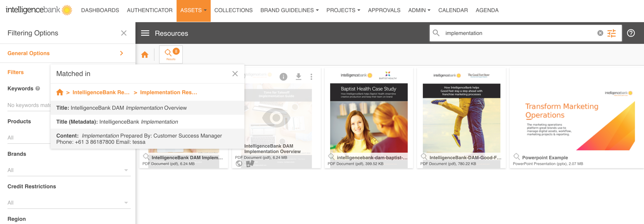Open the Calendar page
Screen dimensions: 644x224
point(453,10)
